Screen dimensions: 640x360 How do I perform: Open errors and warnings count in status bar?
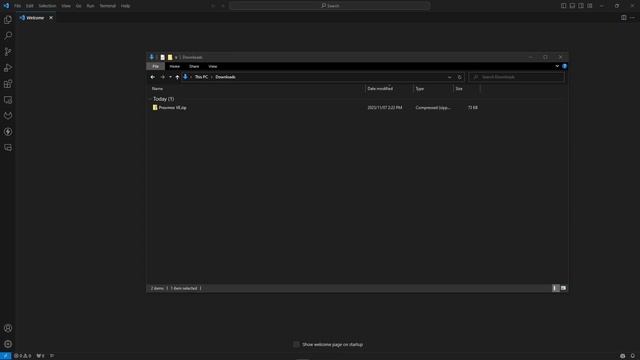(x=22, y=356)
